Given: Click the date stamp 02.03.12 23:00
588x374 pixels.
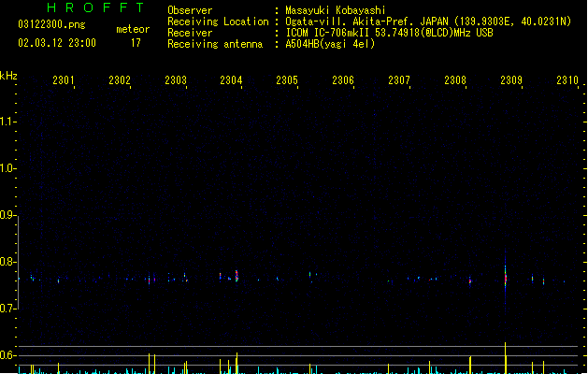Looking at the screenshot, I should tap(57, 43).
